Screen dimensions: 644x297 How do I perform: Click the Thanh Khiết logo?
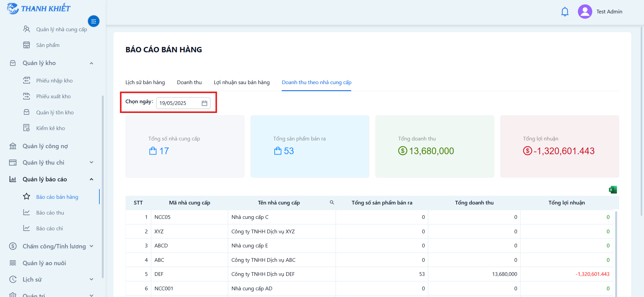tap(39, 8)
